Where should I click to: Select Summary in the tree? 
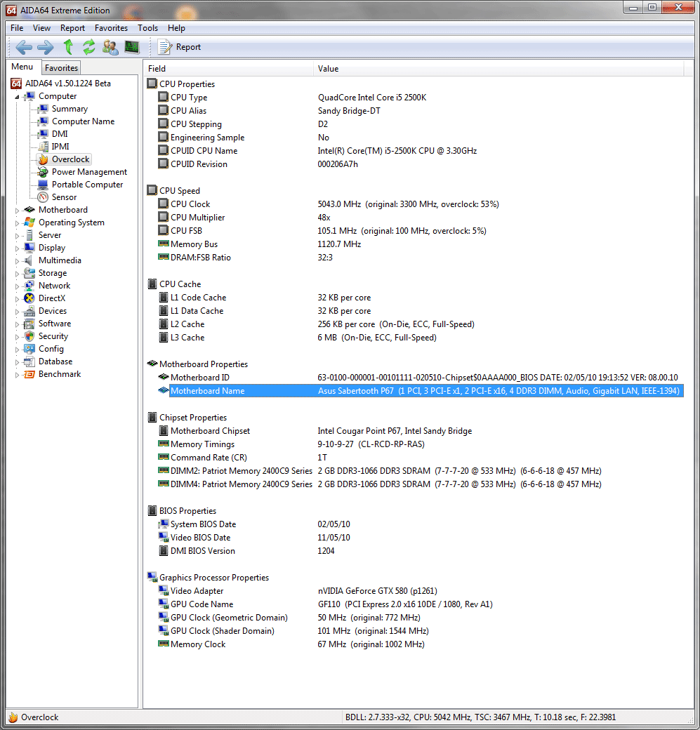tap(70, 109)
